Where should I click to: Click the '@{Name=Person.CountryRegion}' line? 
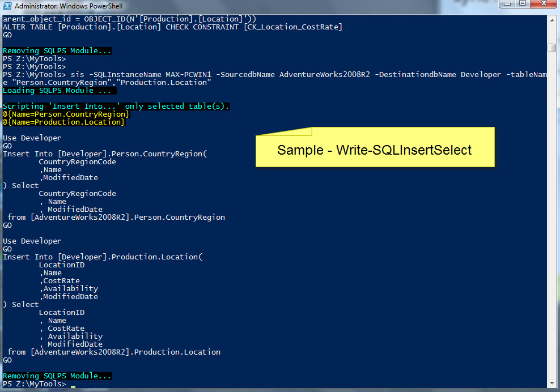(66, 114)
